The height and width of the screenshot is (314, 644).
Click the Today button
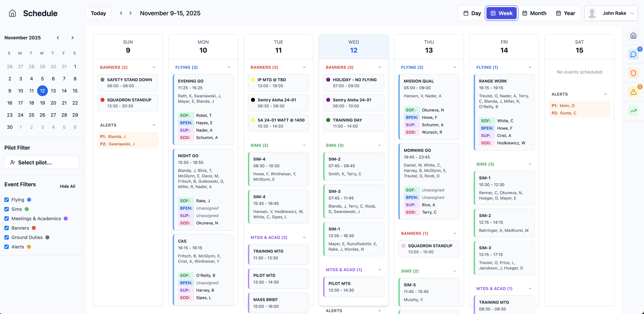(98, 13)
